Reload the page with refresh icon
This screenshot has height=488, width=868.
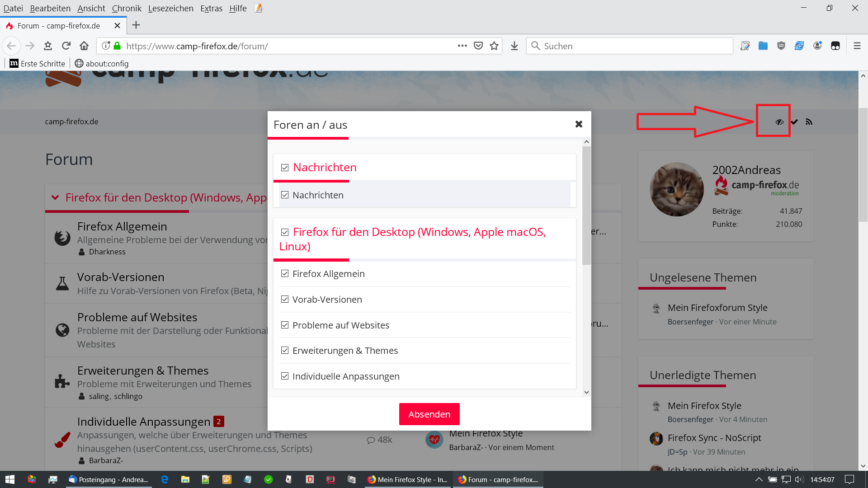coord(66,46)
